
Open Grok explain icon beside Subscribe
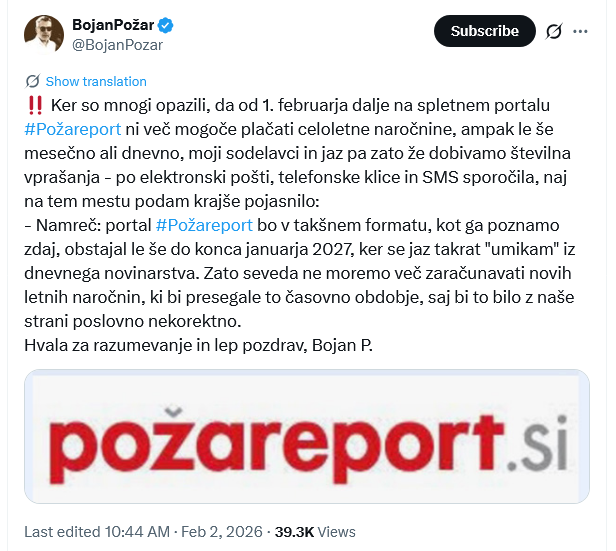point(554,31)
